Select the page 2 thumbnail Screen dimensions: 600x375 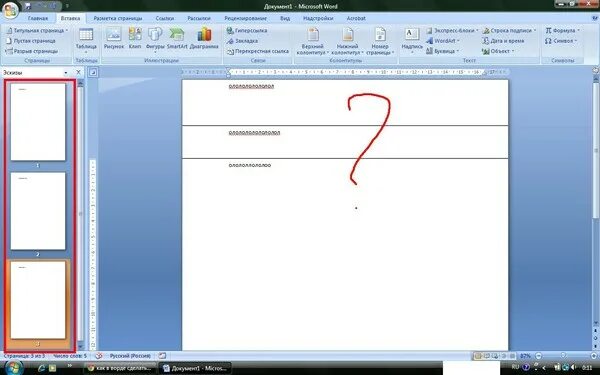38,211
